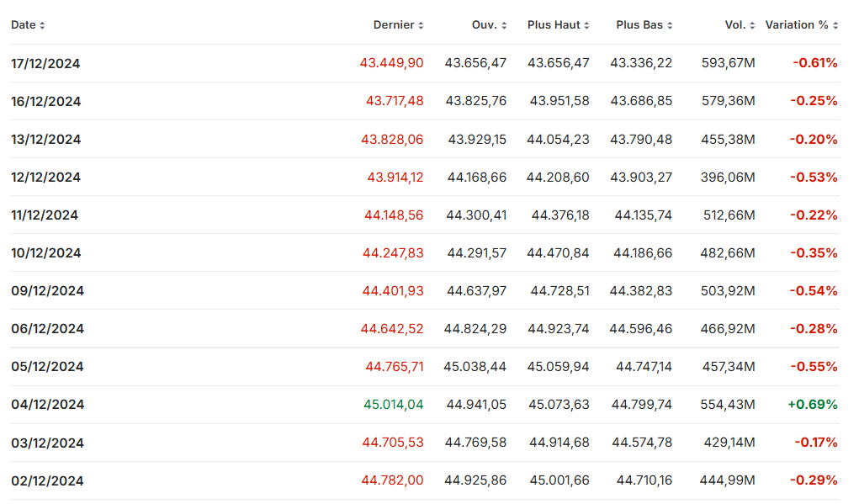Select the 13/12/2024 date cell
Screen dimensions: 859x504
tap(45, 139)
